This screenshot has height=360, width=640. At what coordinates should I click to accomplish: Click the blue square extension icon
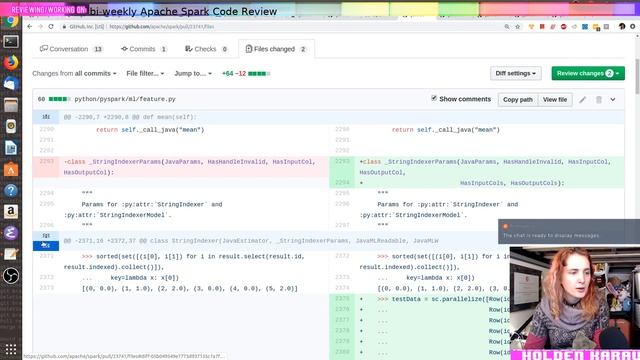[585, 27]
